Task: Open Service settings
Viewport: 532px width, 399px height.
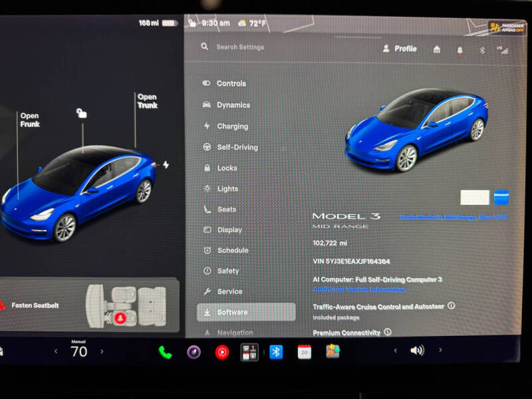Action: pos(223,291)
